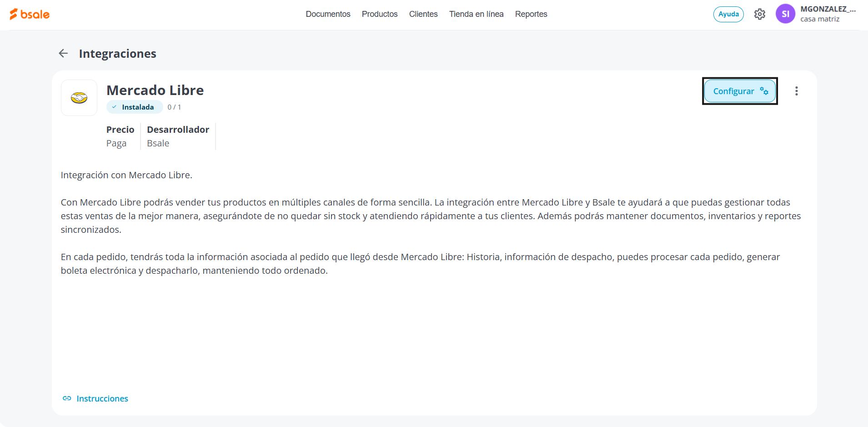Go back using the arrow beside Integraciones
The height and width of the screenshot is (427, 868).
pos(63,53)
